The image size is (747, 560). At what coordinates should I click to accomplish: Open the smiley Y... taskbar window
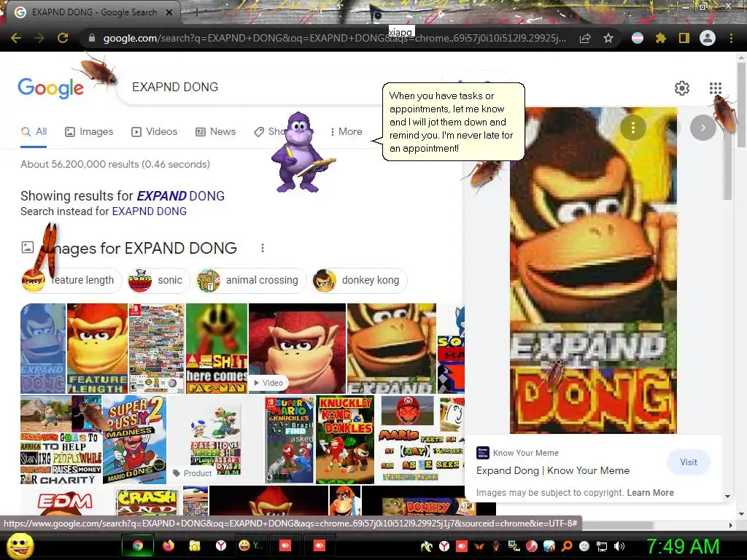click(251, 545)
